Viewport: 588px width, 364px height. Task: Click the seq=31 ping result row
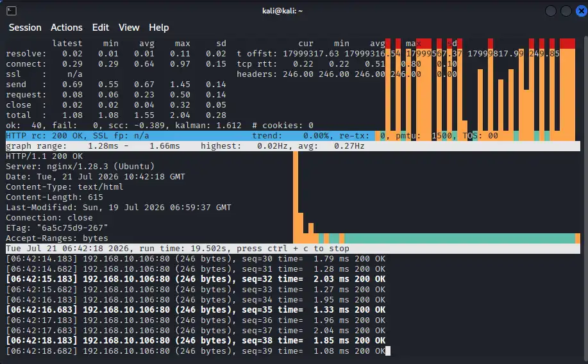click(196, 269)
